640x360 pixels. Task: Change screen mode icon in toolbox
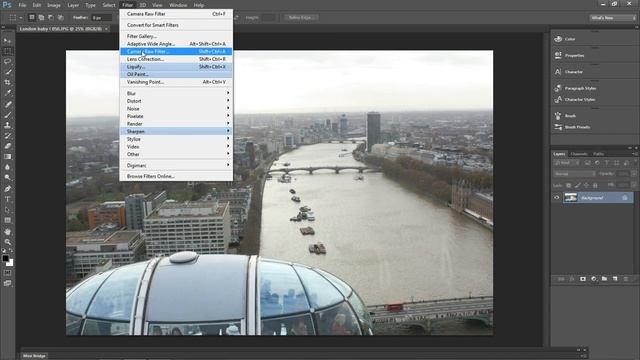[7, 283]
